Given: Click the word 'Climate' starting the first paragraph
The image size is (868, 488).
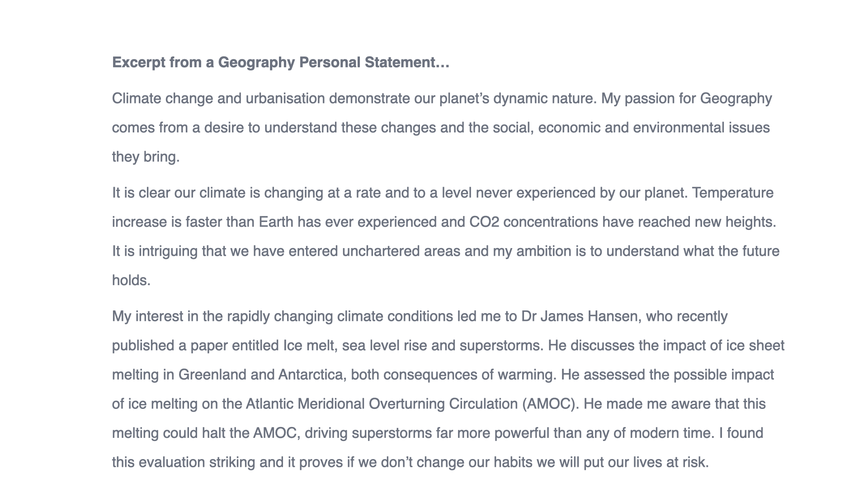Looking at the screenshot, I should 137,99.
